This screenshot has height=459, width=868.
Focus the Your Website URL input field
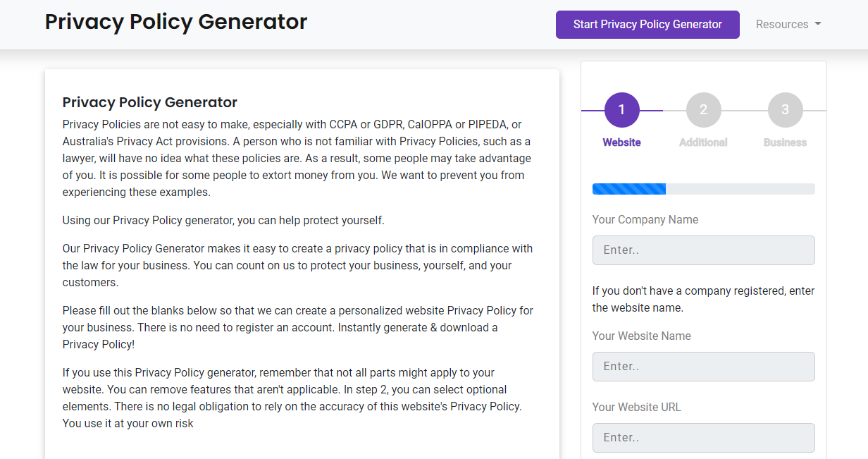tap(703, 438)
